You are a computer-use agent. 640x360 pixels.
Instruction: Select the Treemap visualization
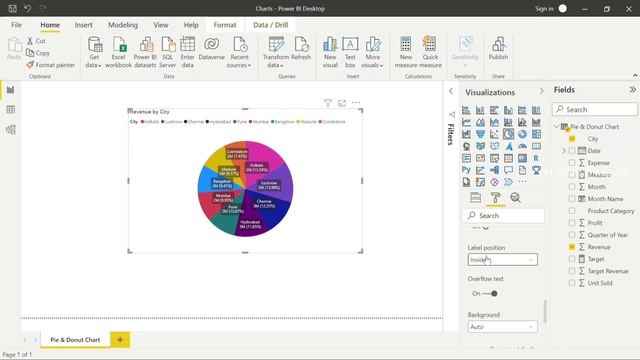pyautogui.click(x=536, y=134)
